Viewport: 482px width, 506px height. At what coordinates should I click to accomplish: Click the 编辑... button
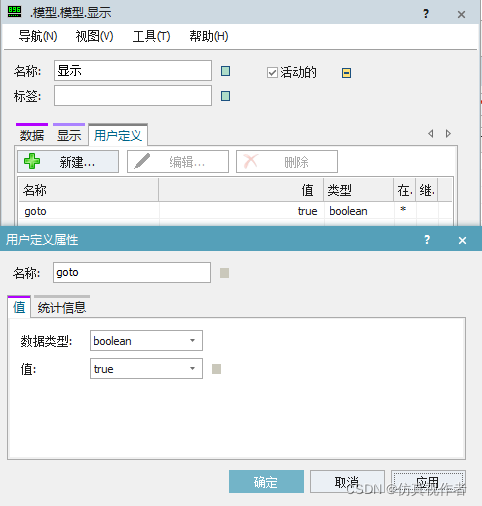tap(178, 162)
